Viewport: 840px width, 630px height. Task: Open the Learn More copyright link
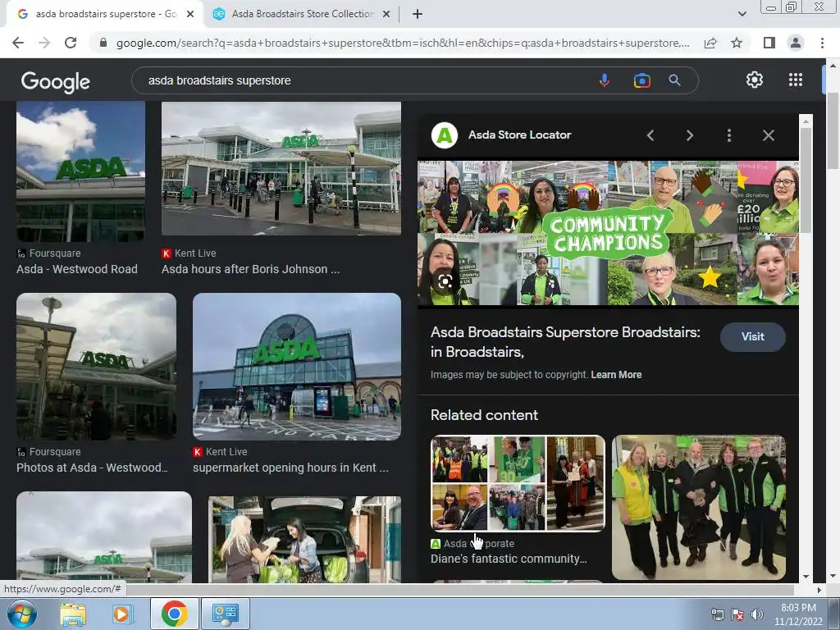coord(616,374)
